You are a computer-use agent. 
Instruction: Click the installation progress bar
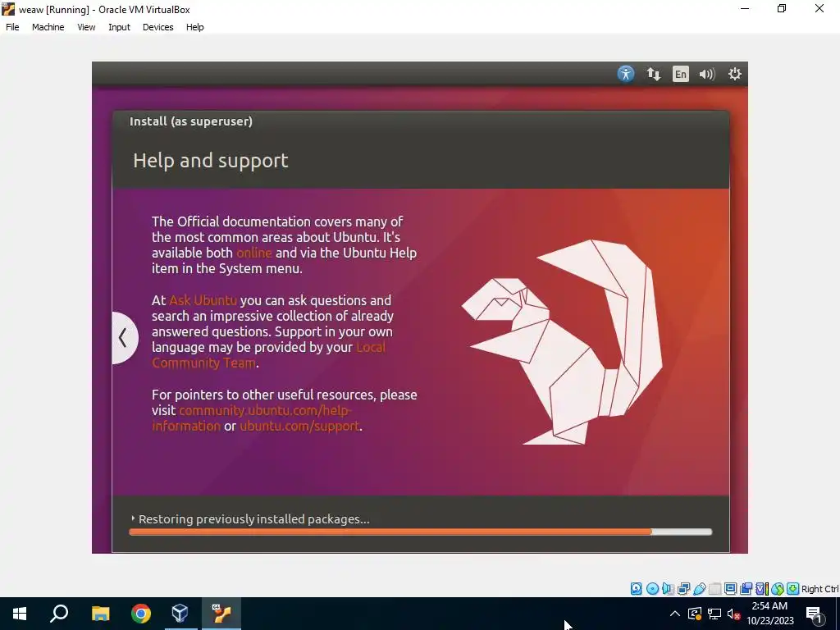[421, 532]
